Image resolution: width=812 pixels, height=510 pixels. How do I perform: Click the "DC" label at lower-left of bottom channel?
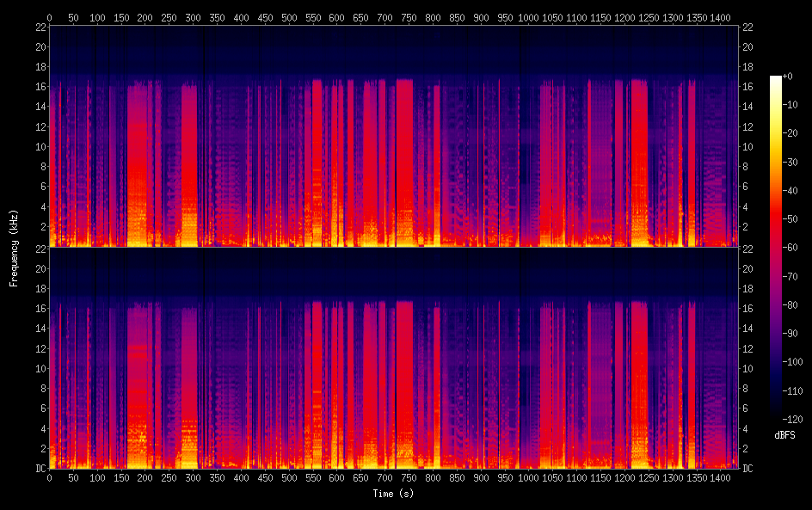point(40,469)
